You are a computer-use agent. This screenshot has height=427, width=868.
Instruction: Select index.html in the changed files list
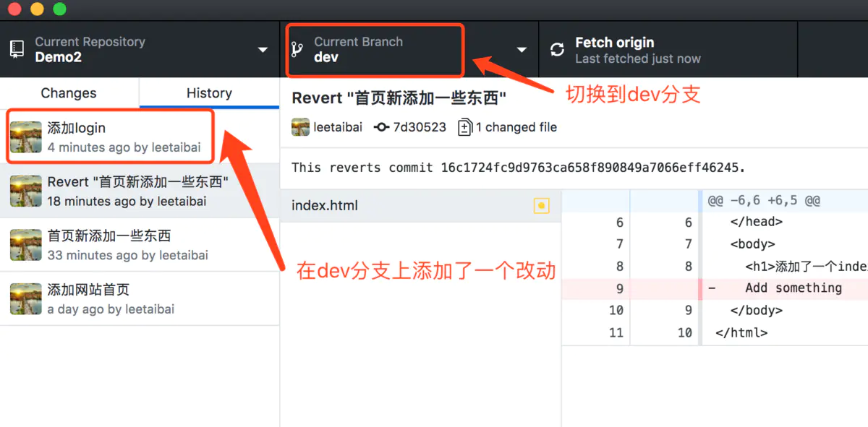pos(325,205)
